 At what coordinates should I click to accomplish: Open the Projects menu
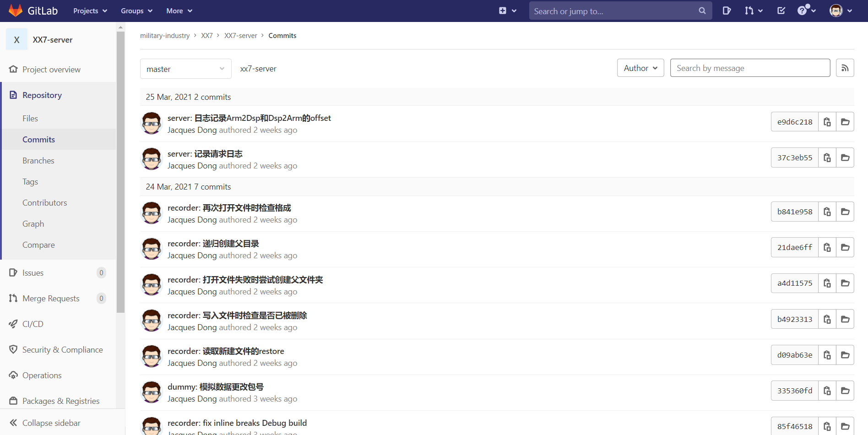(x=90, y=11)
